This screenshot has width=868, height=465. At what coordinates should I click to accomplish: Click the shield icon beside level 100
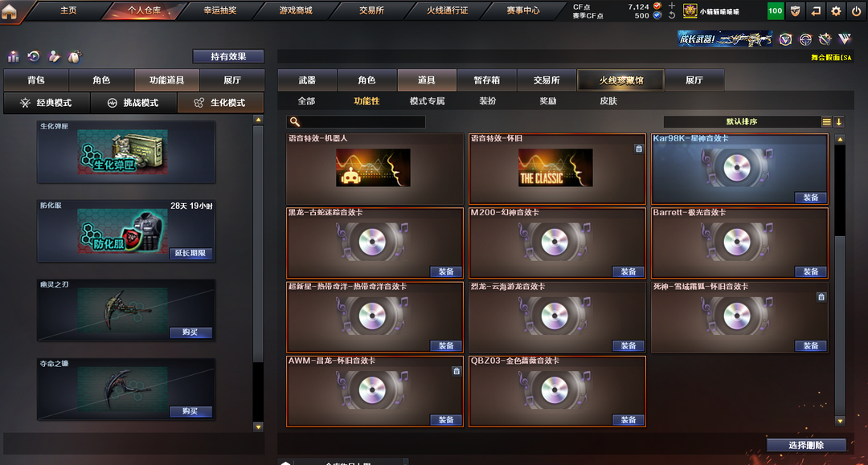point(796,11)
